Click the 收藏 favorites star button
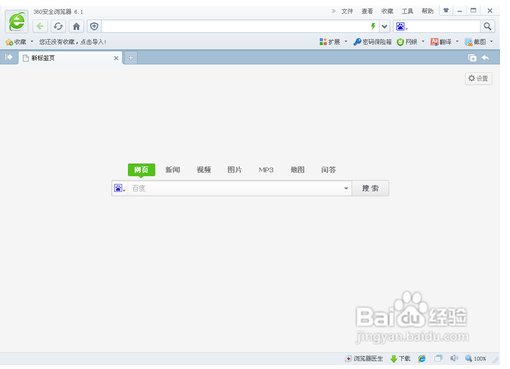 click(16, 42)
